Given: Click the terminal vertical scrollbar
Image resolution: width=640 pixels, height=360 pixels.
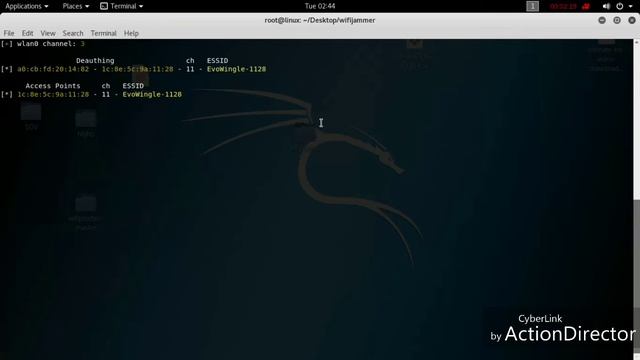Looking at the screenshot, I should 637,199.
